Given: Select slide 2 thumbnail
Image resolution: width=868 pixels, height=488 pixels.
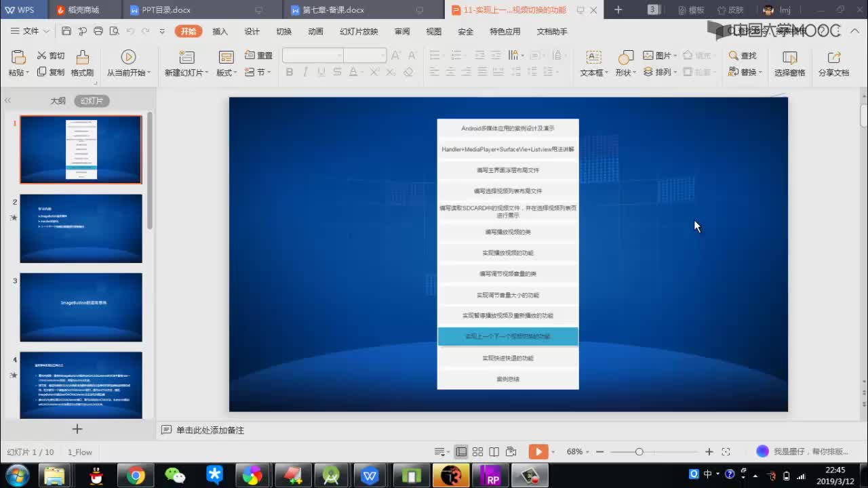Looking at the screenshot, I should pos(81,228).
